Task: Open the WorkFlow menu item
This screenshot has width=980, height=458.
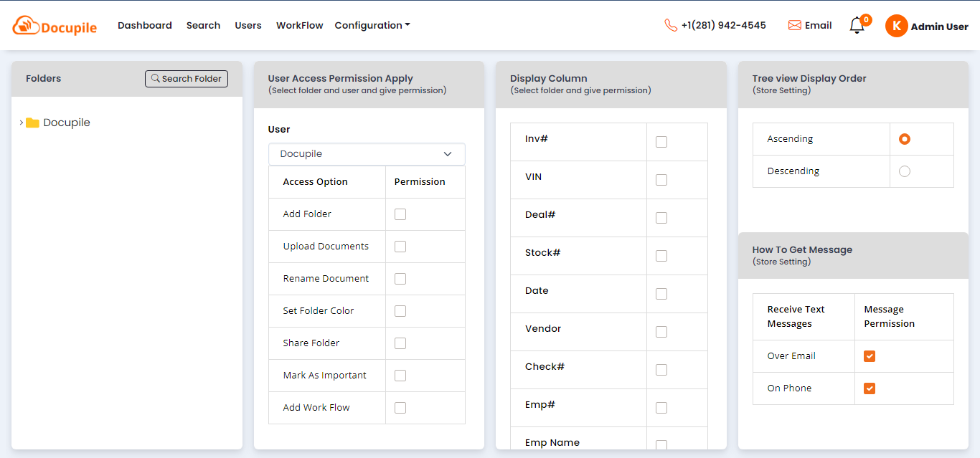Action: click(300, 25)
